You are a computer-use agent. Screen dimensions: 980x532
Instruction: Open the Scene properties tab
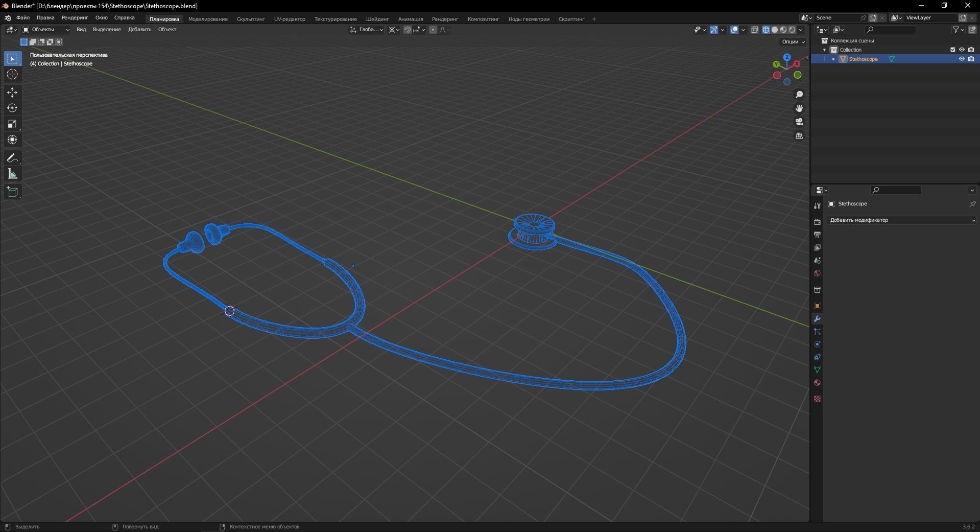pyautogui.click(x=817, y=261)
